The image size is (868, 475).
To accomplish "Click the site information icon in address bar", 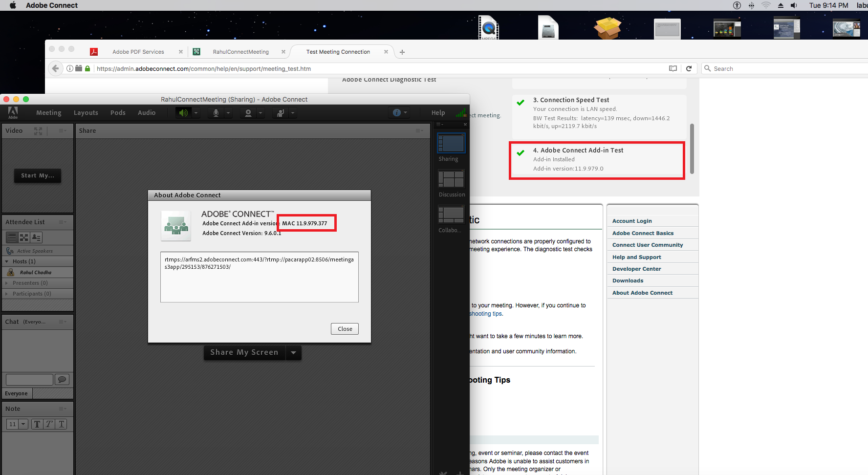I will coord(70,68).
